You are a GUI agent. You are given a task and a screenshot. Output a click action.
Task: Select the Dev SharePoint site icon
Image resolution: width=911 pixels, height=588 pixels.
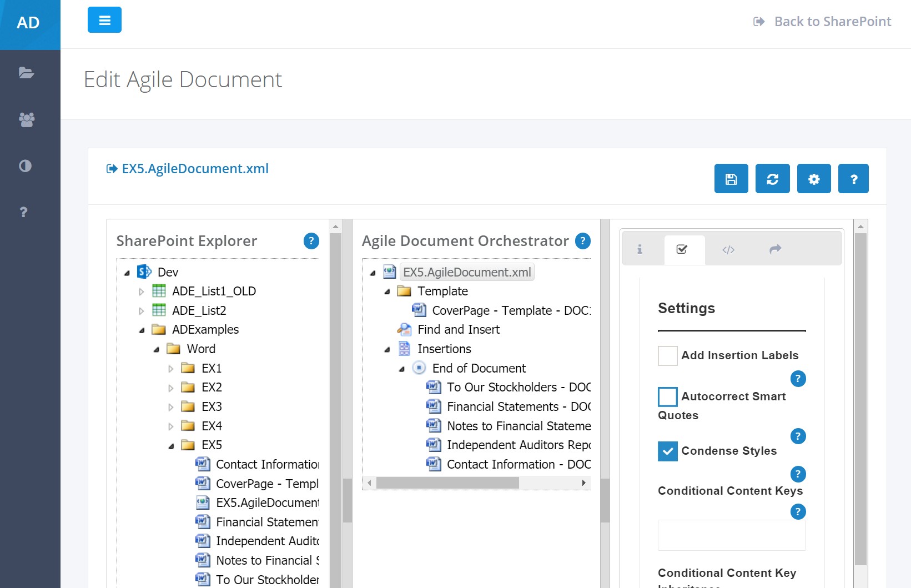[x=144, y=272]
